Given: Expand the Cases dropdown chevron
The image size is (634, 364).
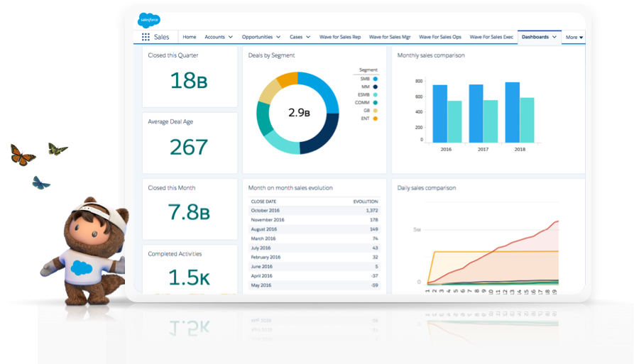Looking at the screenshot, I should (x=308, y=37).
